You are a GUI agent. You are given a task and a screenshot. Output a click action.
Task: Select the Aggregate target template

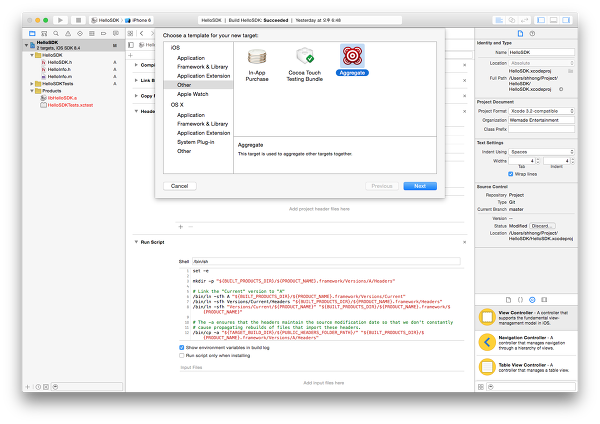pos(352,60)
